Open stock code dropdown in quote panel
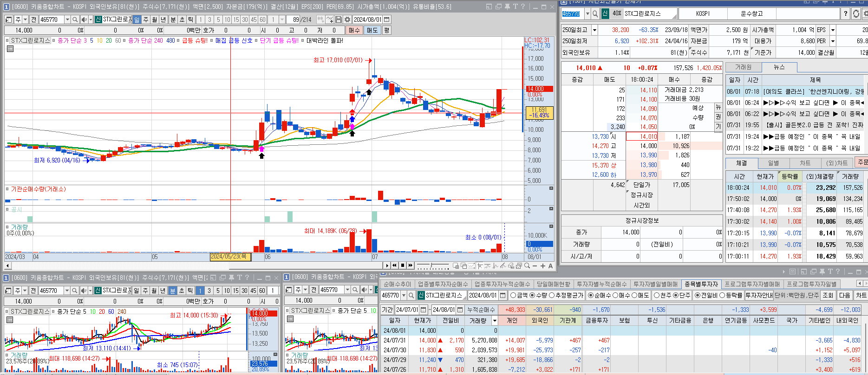This screenshot has width=868, height=375. (587, 13)
